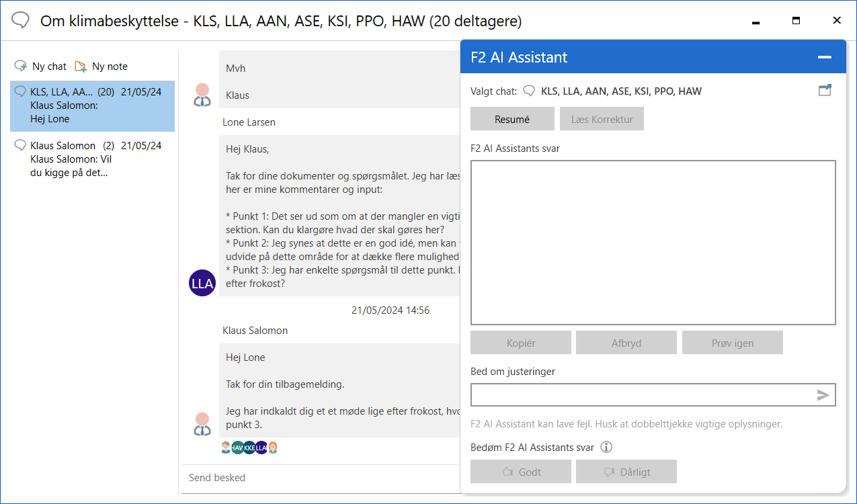Image resolution: width=857 pixels, height=504 pixels.
Task: Select the KKE participant badge under the last message
Action: coord(249,448)
